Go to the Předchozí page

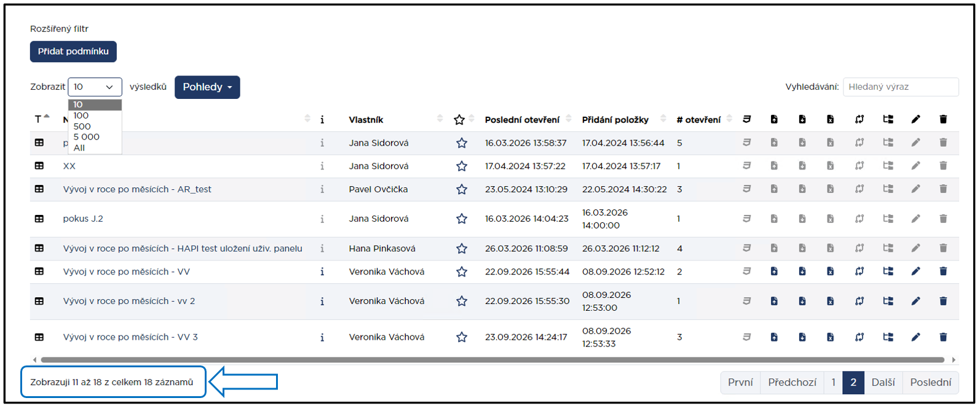point(792,383)
